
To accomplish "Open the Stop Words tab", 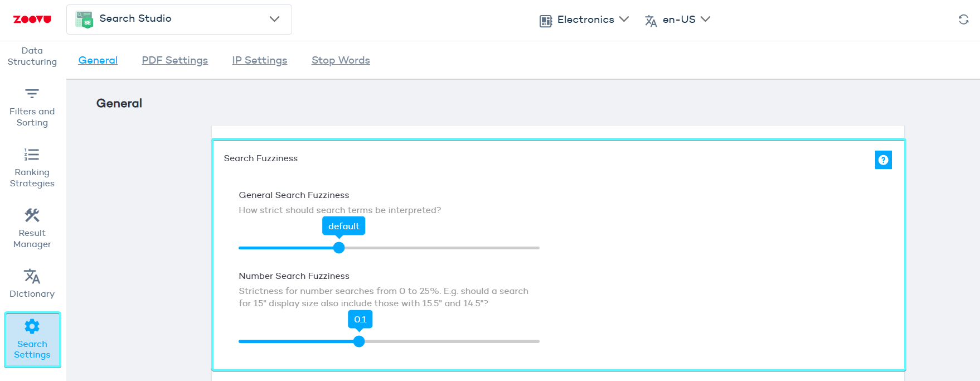I will [x=341, y=60].
